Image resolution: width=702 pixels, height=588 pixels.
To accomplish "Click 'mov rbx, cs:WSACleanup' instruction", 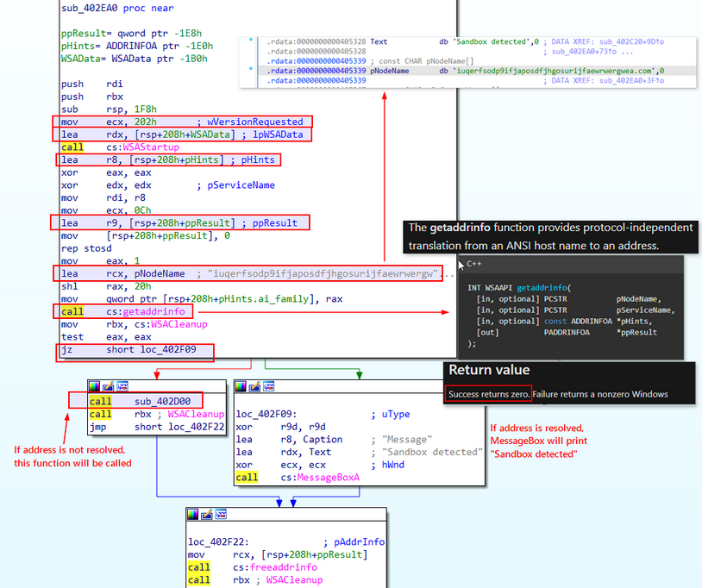I will point(135,324).
